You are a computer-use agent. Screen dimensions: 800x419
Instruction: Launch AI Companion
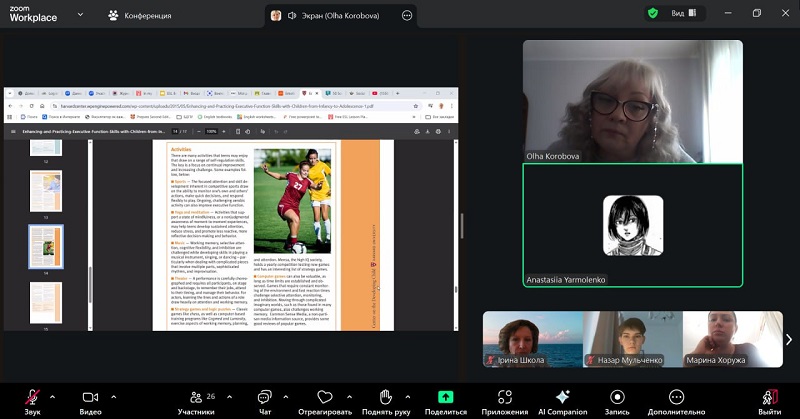563,398
